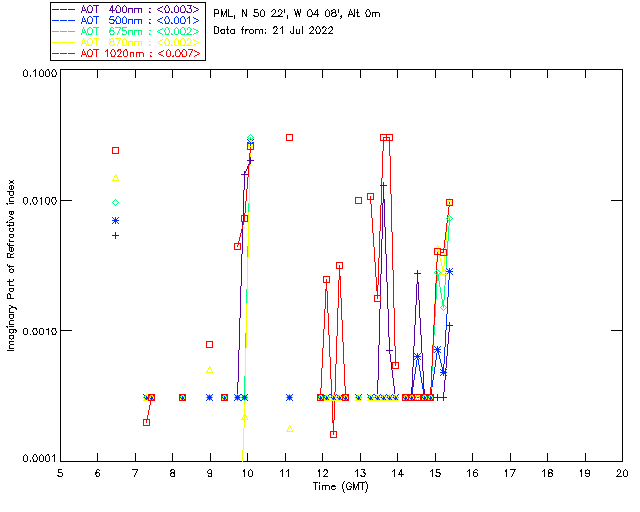This screenshot has width=640, height=512.
Task: Click the 0.0100 y-axis tick label
Action: pyautogui.click(x=39, y=201)
